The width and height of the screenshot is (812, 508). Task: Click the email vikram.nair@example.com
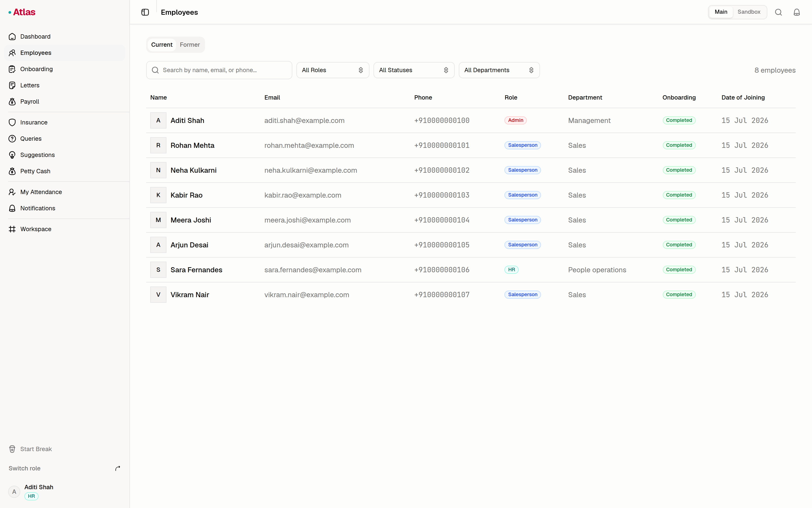tap(307, 295)
